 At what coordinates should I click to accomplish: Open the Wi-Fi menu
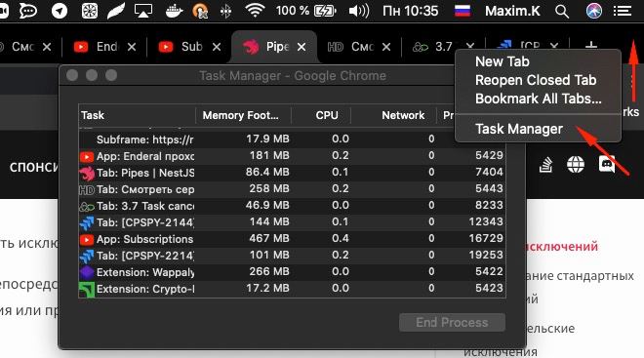coord(255,11)
